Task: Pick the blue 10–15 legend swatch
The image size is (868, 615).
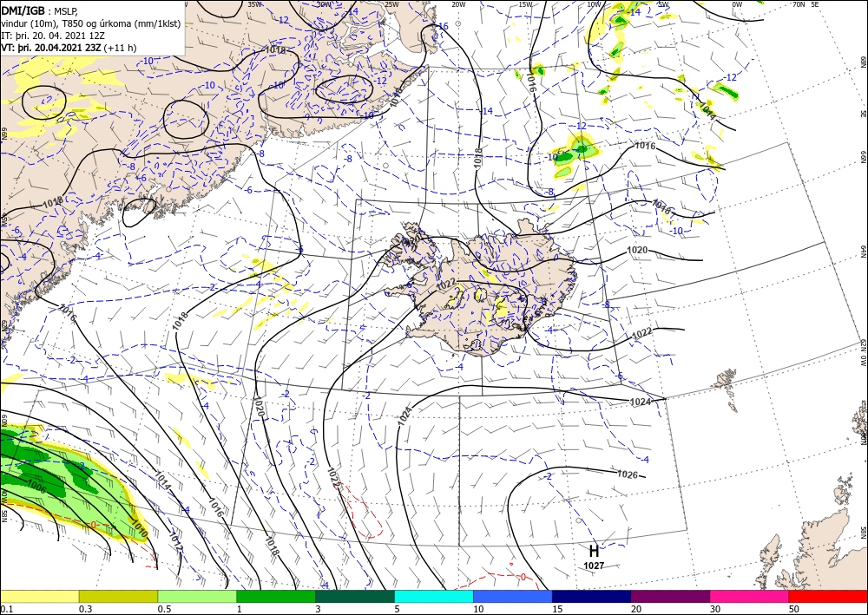Action: point(513,596)
